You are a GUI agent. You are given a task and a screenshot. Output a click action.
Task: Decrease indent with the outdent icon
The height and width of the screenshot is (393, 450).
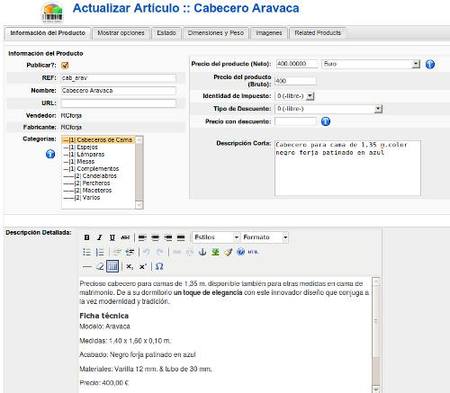pos(117,252)
